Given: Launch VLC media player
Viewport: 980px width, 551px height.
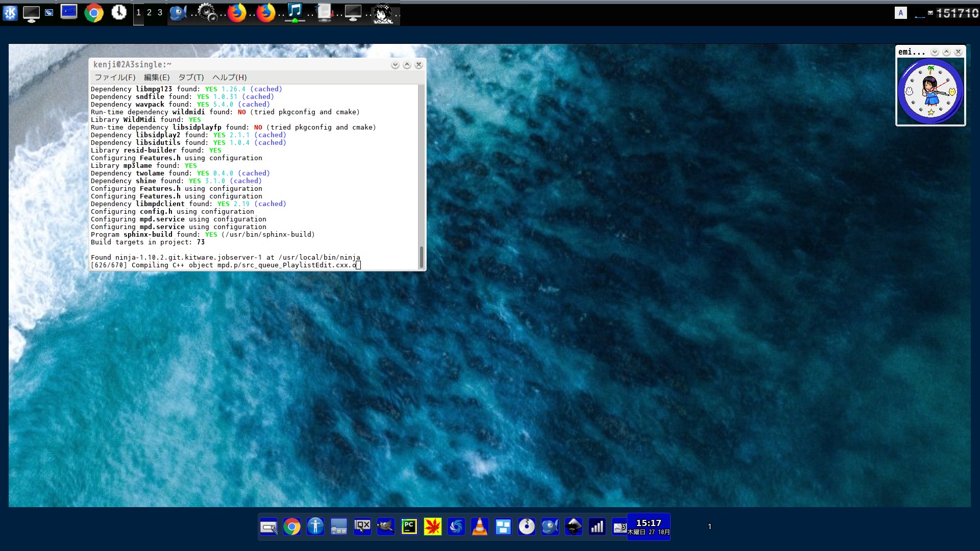Looking at the screenshot, I should [x=480, y=527].
